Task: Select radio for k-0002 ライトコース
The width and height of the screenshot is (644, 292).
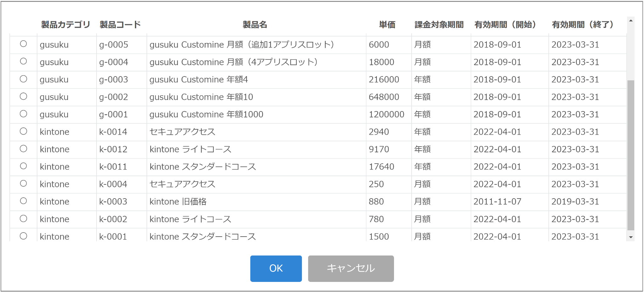Action: tap(23, 218)
